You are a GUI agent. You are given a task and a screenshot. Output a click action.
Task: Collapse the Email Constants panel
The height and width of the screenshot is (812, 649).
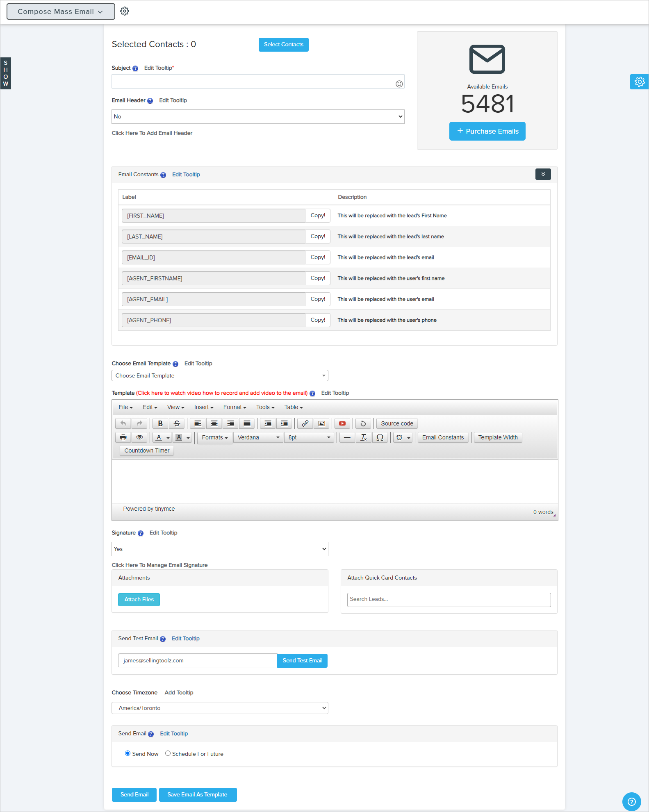tap(543, 174)
